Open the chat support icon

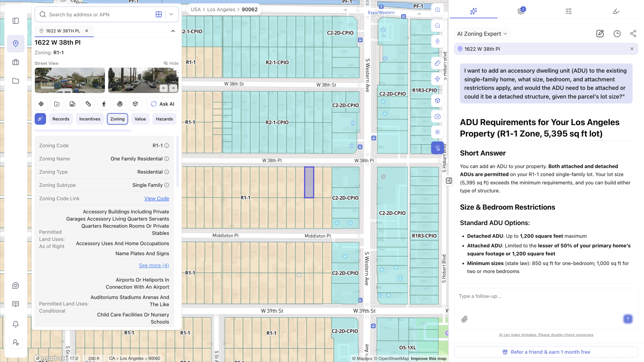[x=16, y=286]
